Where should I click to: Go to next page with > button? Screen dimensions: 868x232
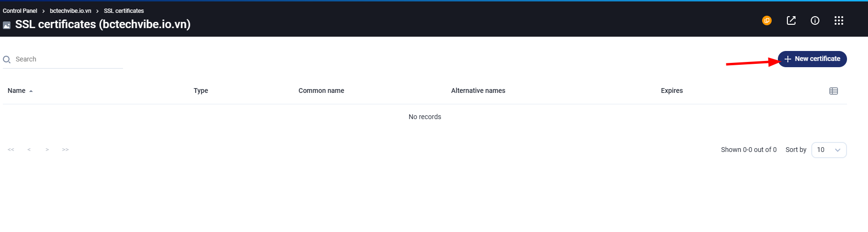click(47, 150)
